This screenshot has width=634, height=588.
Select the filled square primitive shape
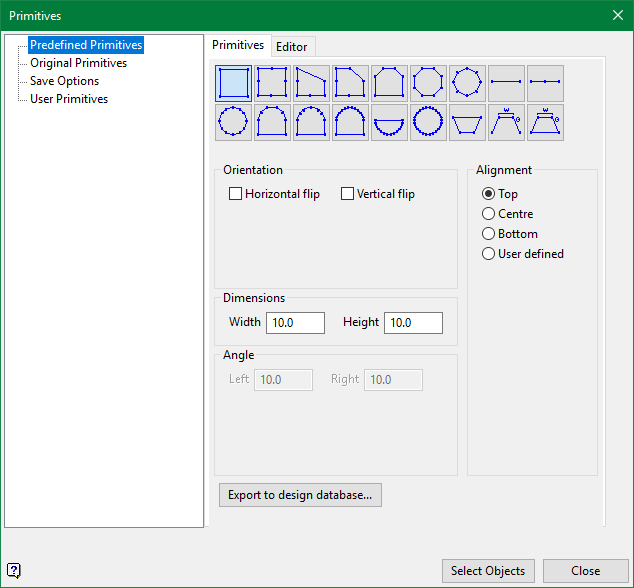233,83
